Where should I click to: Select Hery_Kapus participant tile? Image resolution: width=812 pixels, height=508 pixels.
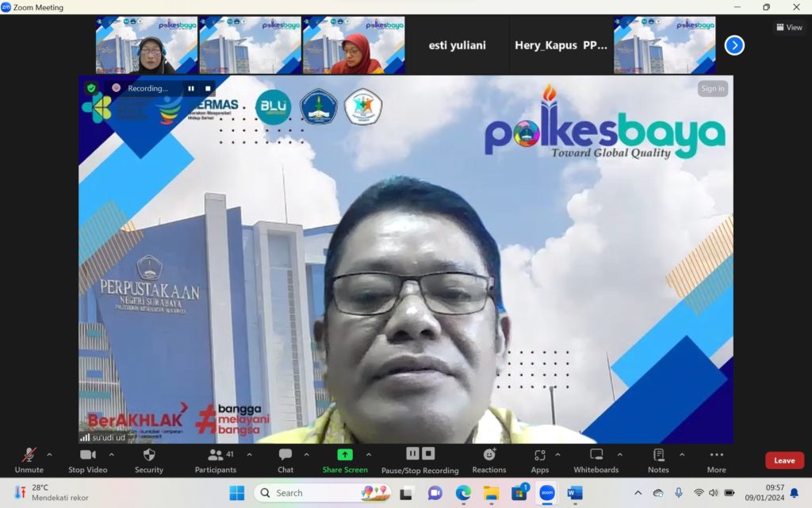coord(561,45)
